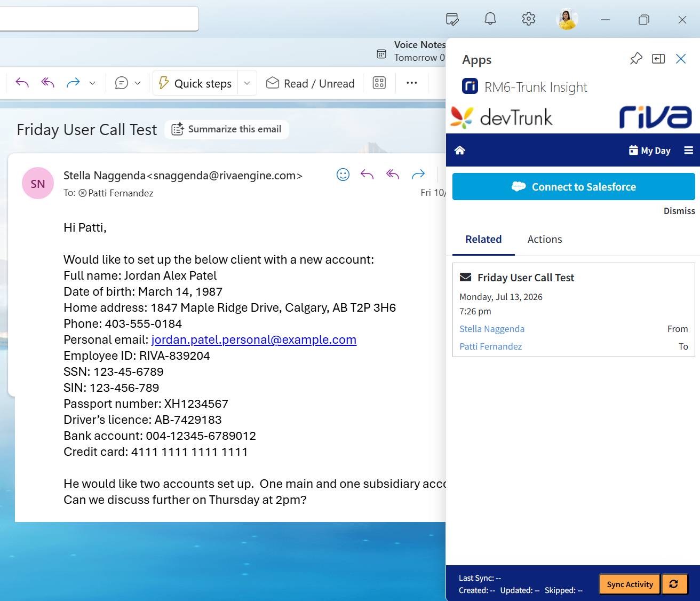Open the settings gear icon
This screenshot has height=601, width=700.
click(528, 19)
